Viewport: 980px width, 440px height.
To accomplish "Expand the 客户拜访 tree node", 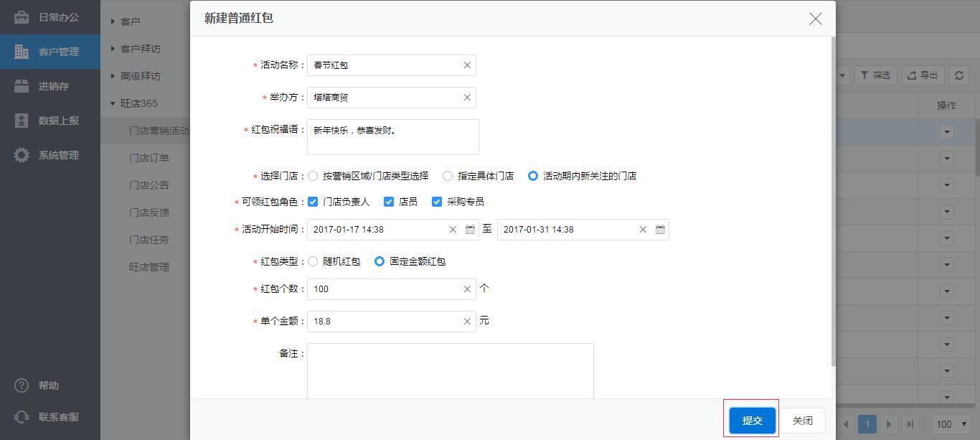I will click(x=113, y=49).
